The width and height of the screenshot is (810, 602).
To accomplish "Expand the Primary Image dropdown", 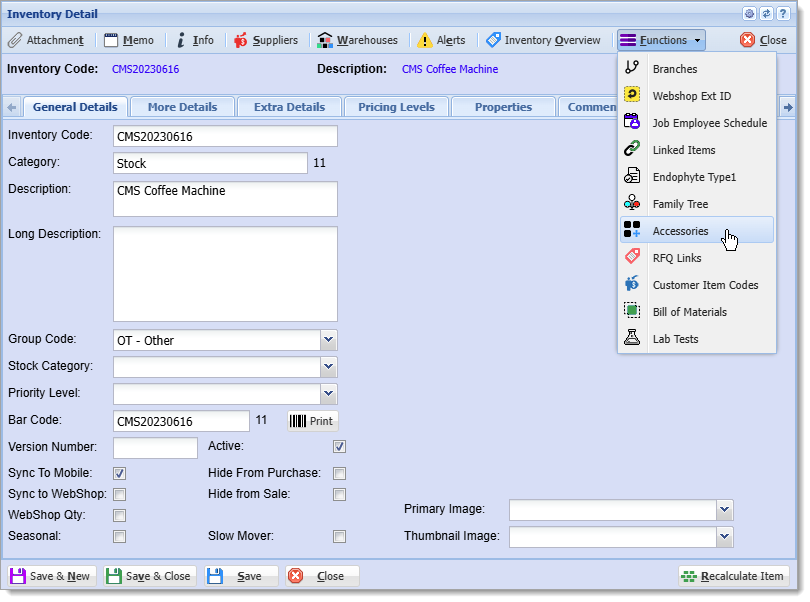I will pos(725,510).
